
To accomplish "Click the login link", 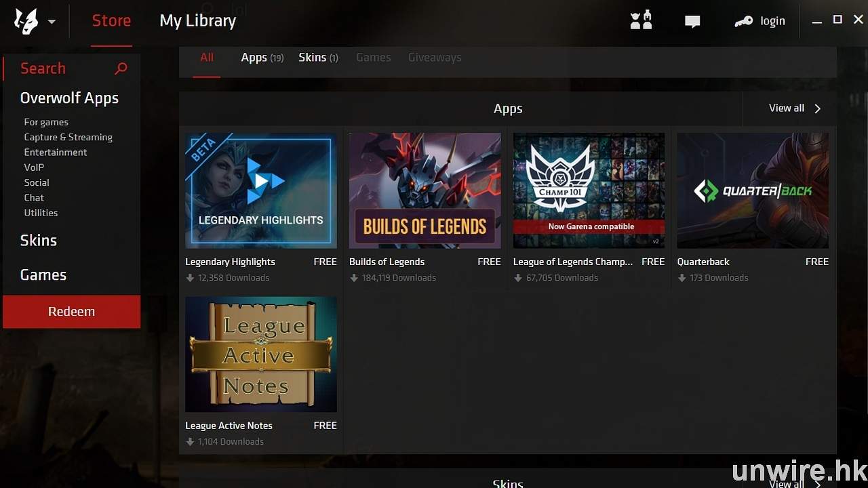I will (772, 21).
